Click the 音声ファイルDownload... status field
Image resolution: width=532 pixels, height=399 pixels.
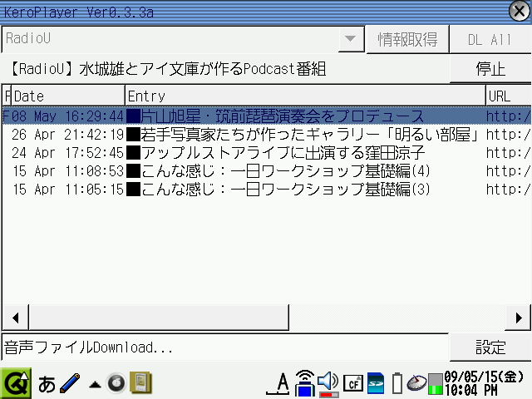tap(225, 347)
